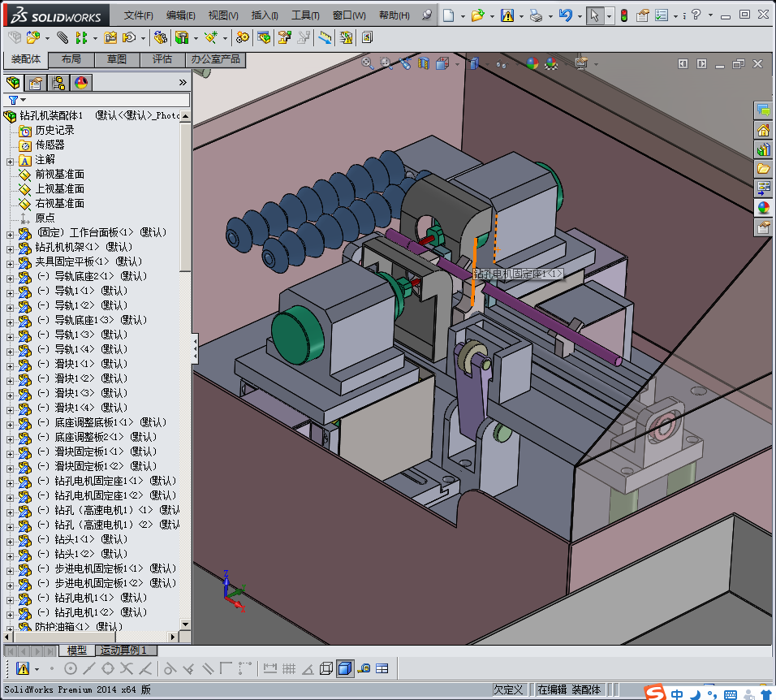Select 钻孔电机固定座1<1> in the tree
776x700 pixels.
point(98,481)
